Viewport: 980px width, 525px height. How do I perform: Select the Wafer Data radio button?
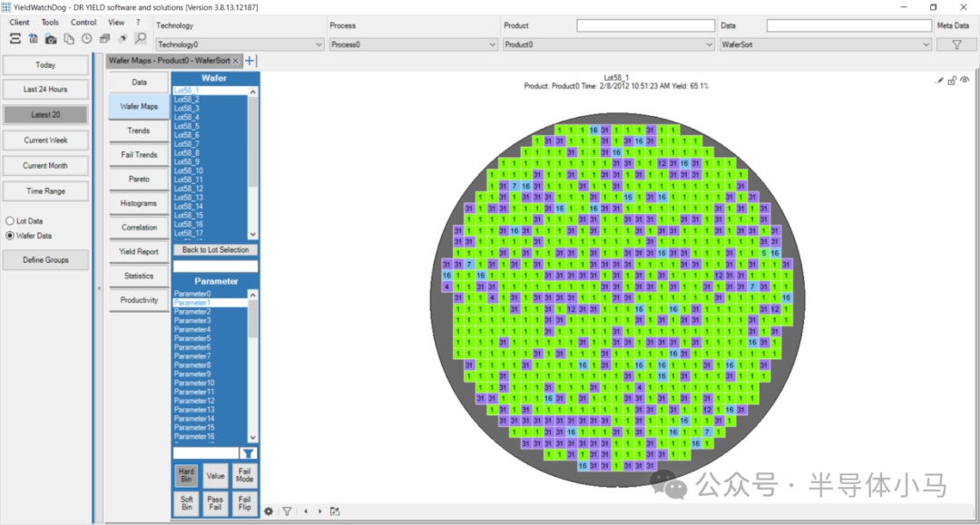click(x=10, y=236)
